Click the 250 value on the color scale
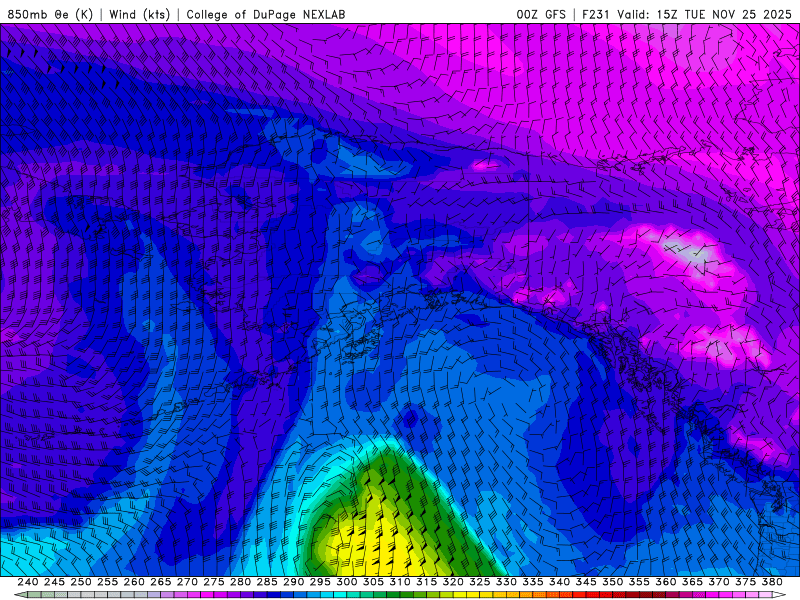Screen dimensions: 800x600 pos(81,582)
